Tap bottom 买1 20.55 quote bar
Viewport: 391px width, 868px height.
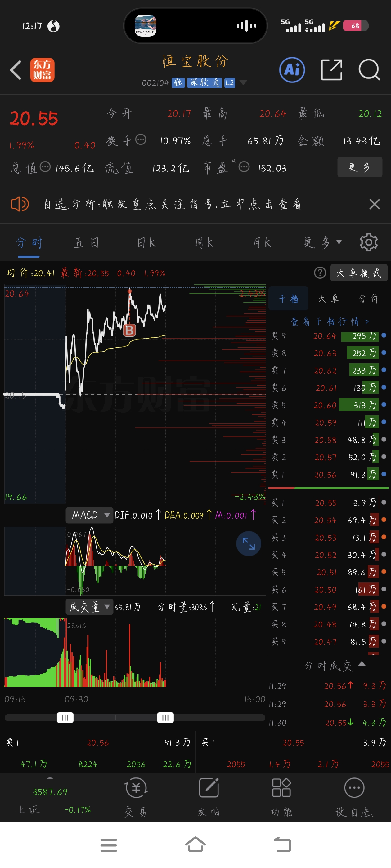click(294, 742)
